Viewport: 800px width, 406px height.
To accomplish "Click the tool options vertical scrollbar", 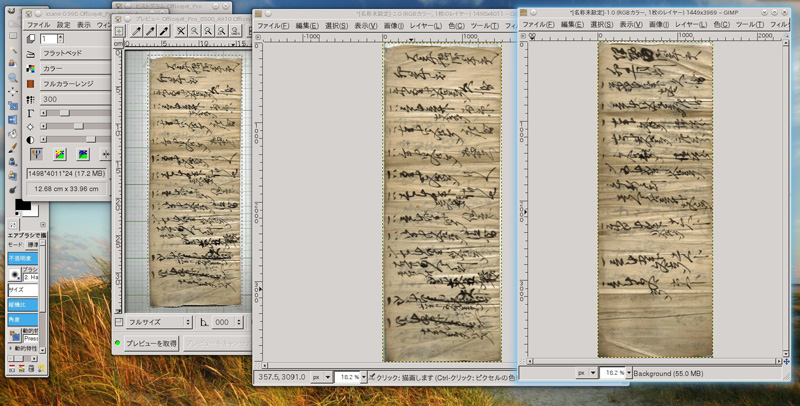I will pyautogui.click(x=43, y=296).
